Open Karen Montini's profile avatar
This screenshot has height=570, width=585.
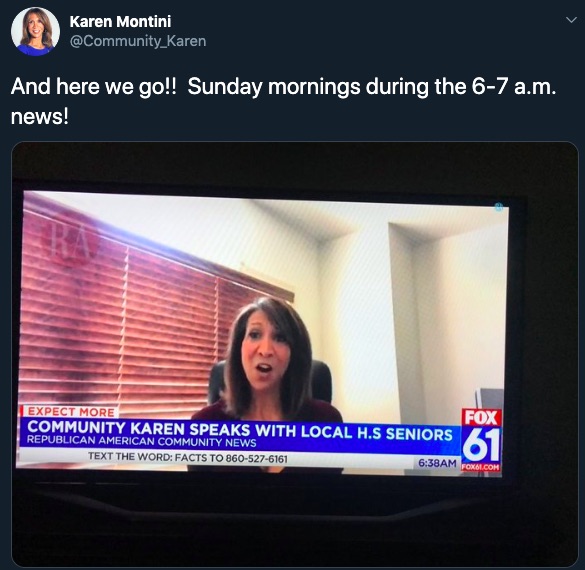[x=35, y=31]
